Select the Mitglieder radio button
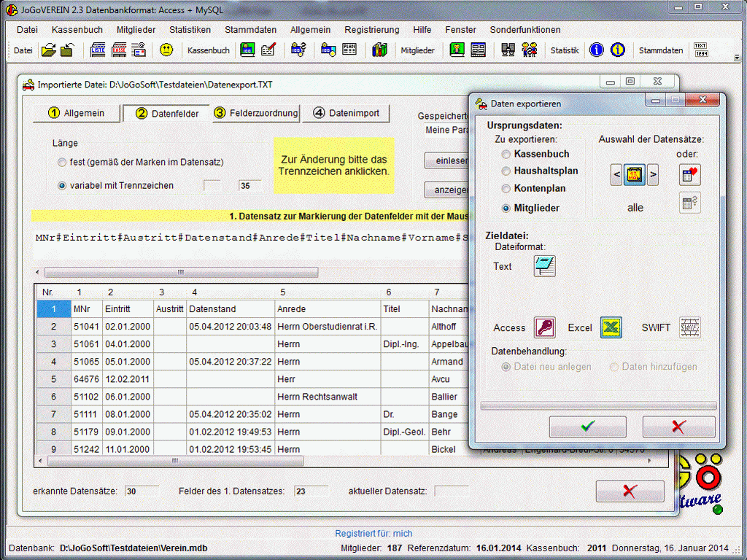Image resolution: width=747 pixels, height=560 pixels. pyautogui.click(x=506, y=208)
